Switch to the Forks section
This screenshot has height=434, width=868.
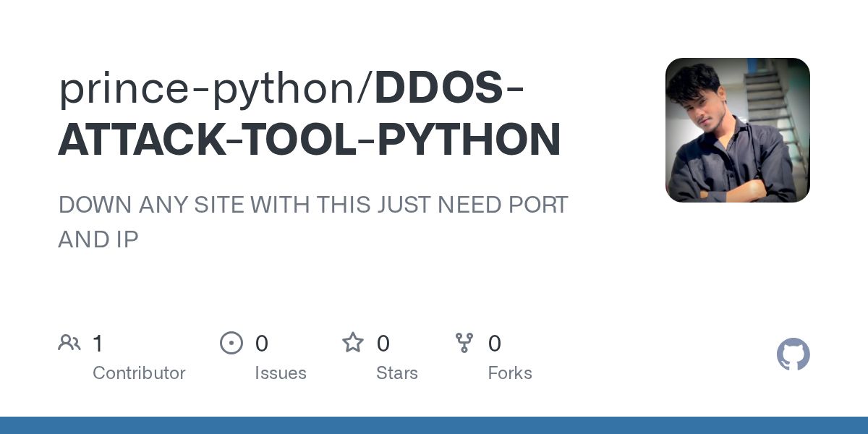click(510, 373)
